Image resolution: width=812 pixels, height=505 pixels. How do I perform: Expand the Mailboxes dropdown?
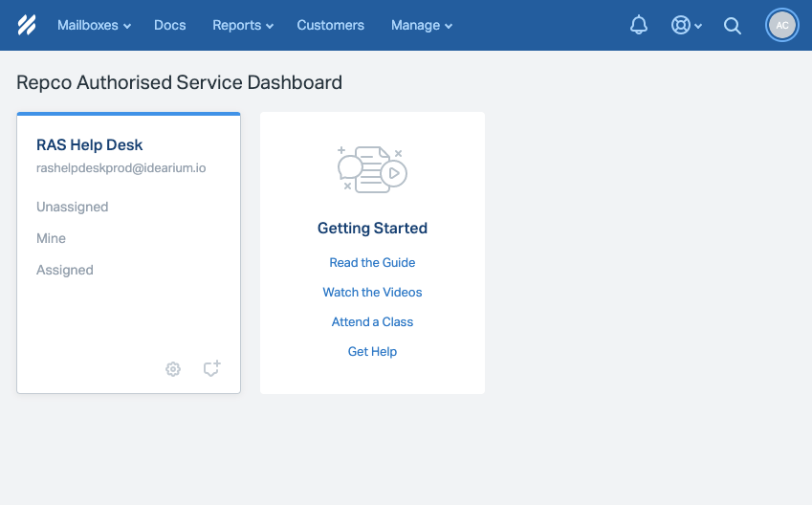tap(94, 26)
